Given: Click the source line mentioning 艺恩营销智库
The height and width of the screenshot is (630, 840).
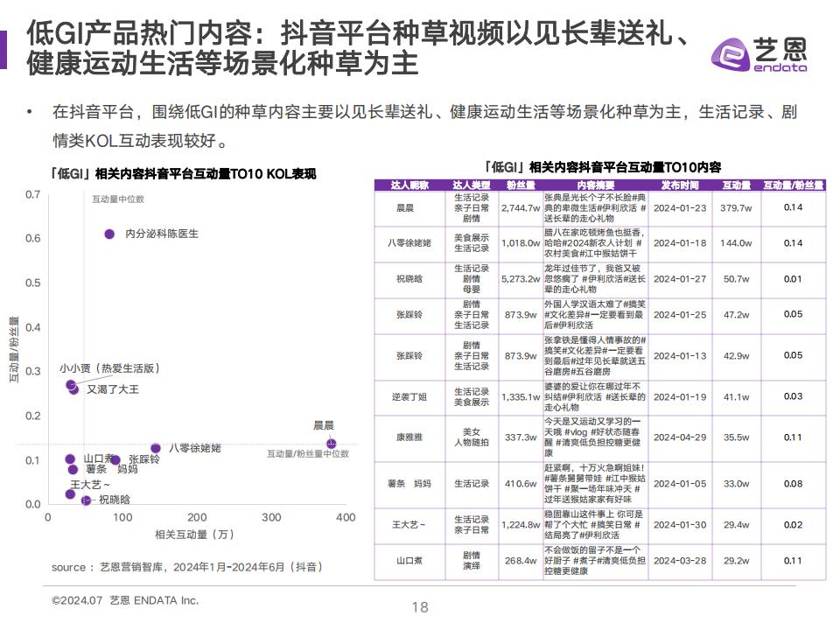Looking at the screenshot, I should click(187, 567).
